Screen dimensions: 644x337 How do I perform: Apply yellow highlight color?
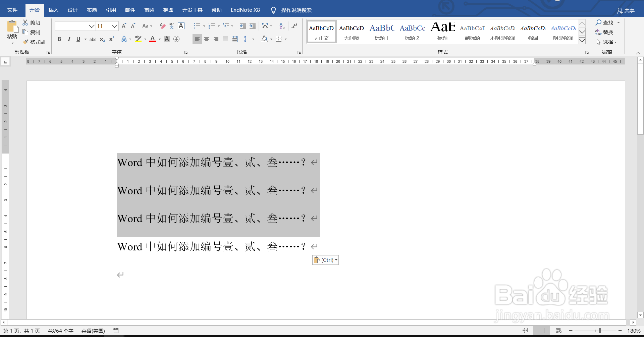click(138, 39)
